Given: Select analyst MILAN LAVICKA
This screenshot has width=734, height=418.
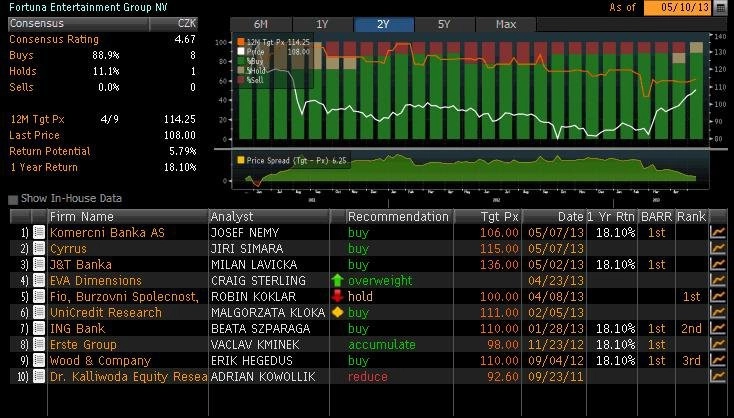Looking at the screenshot, I should 254,264.
